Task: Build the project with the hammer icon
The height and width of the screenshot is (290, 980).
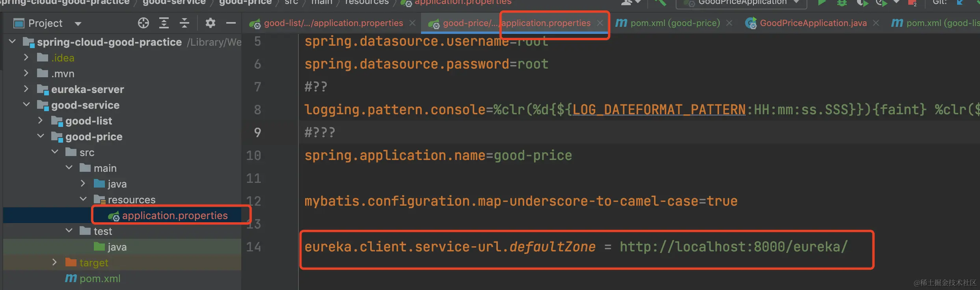Action: click(x=660, y=3)
